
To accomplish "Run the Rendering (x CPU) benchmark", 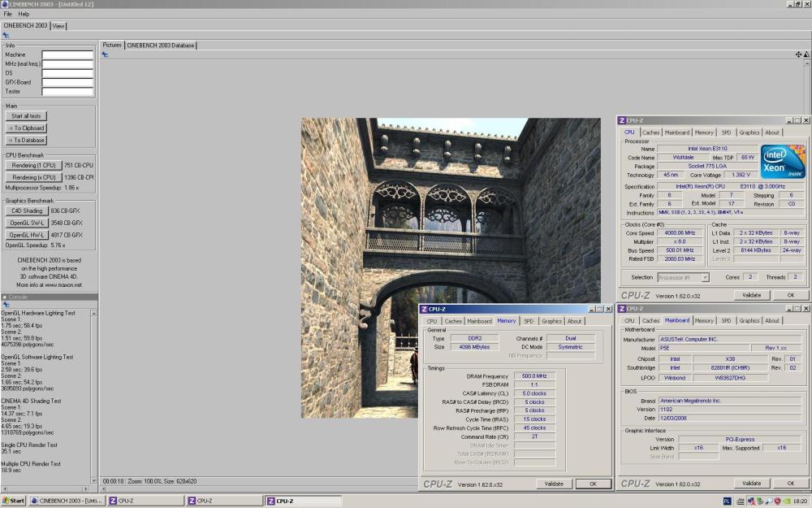I will 35,177.
